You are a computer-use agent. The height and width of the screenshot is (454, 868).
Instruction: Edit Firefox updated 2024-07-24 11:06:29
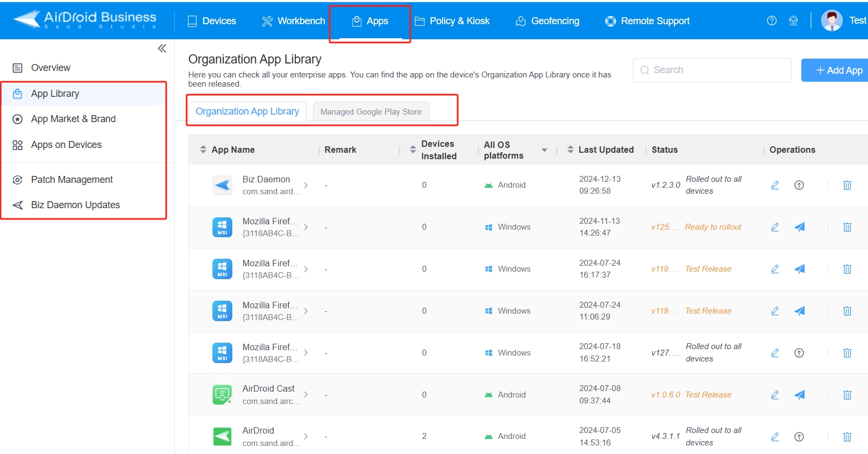coord(775,311)
